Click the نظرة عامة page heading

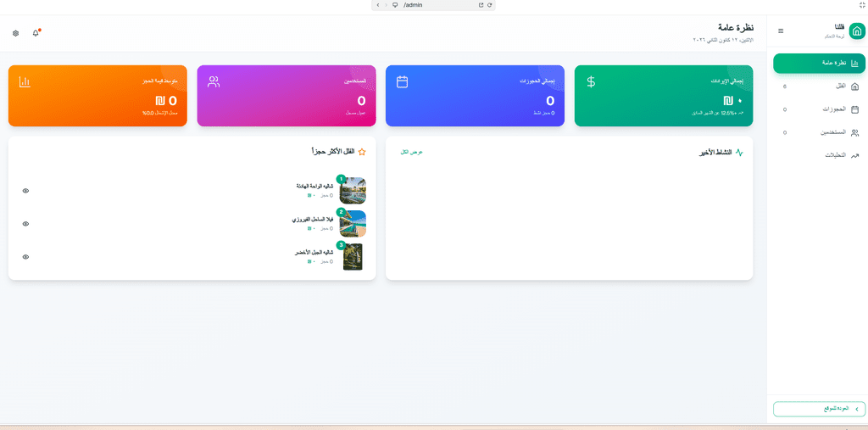pyautogui.click(x=736, y=28)
